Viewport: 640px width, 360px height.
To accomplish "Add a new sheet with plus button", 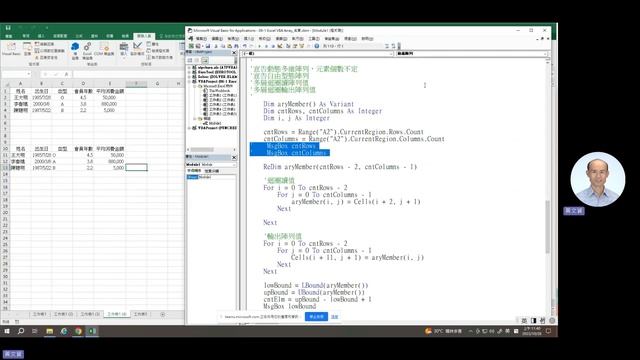I will (x=163, y=314).
